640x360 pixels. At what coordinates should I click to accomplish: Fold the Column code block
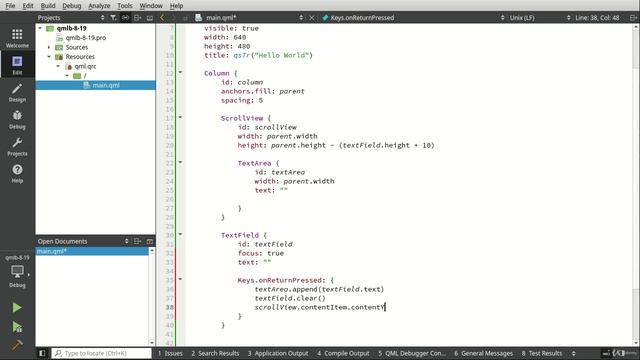180,73
